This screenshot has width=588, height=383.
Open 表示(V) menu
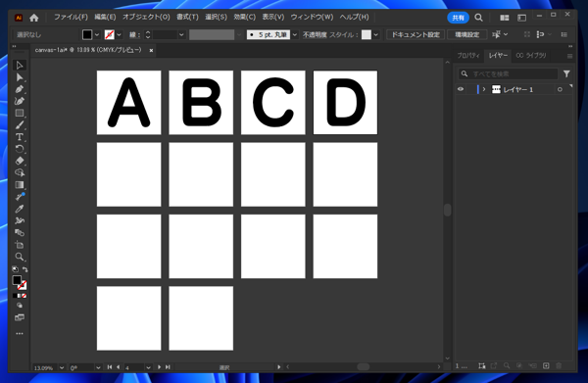(x=273, y=18)
